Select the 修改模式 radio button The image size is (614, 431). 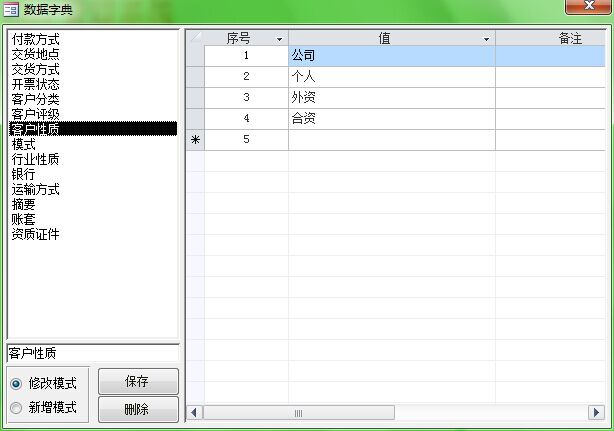pos(16,384)
